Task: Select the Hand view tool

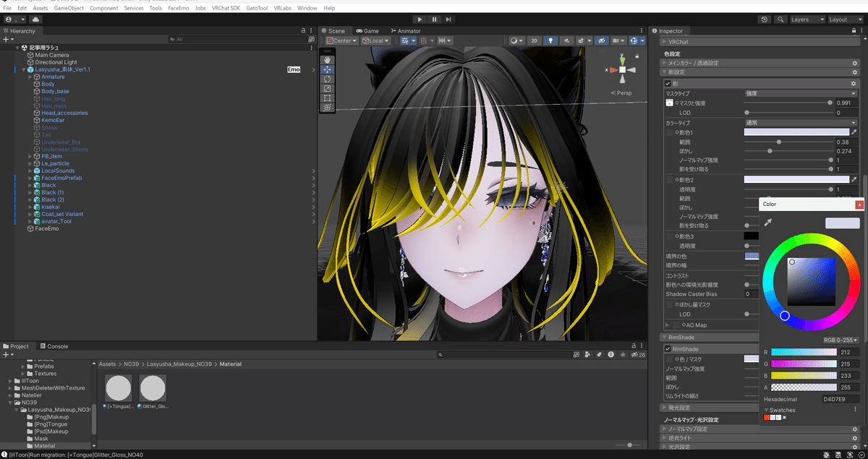Action: point(328,60)
